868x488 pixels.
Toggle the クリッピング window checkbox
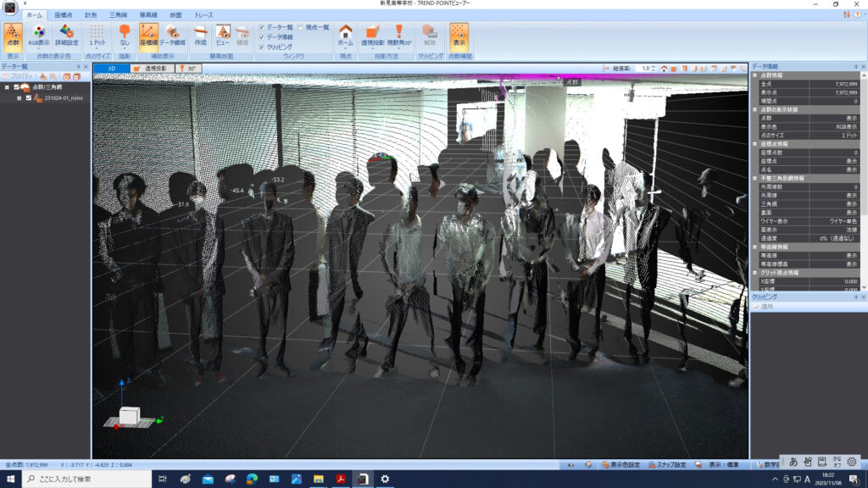[261, 47]
